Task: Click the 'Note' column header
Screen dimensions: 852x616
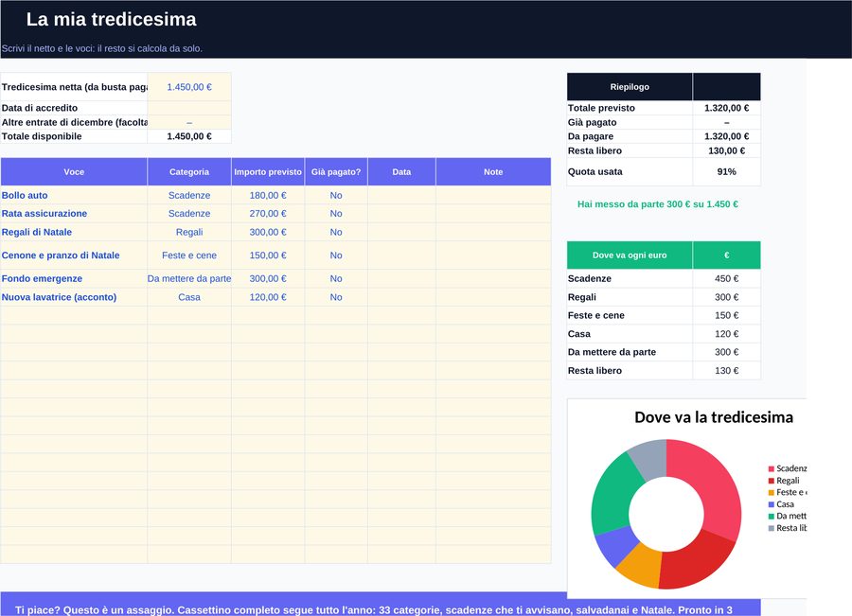Action: 493,171
